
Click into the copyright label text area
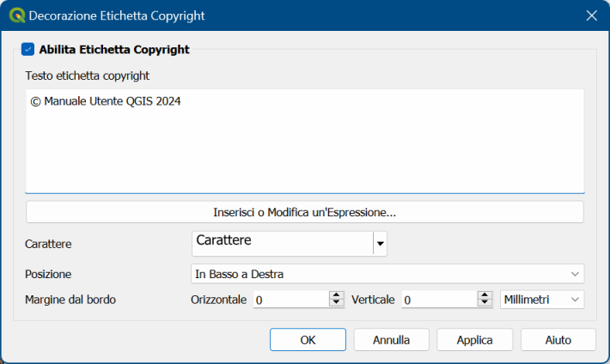point(305,141)
